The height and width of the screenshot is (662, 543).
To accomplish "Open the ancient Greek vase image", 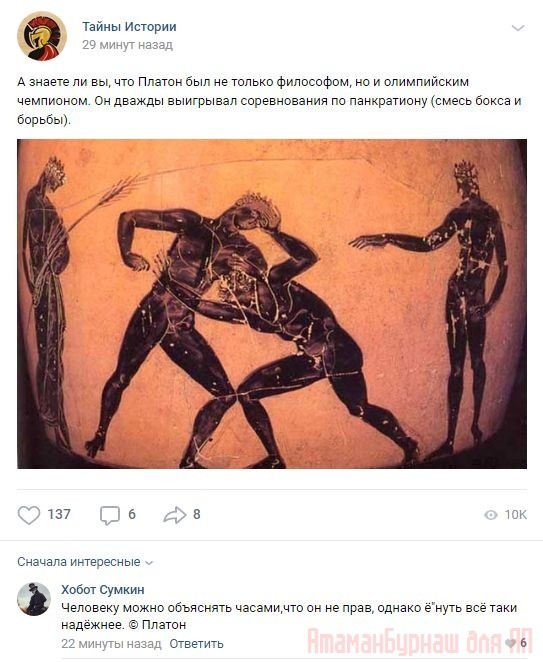I will [x=272, y=304].
